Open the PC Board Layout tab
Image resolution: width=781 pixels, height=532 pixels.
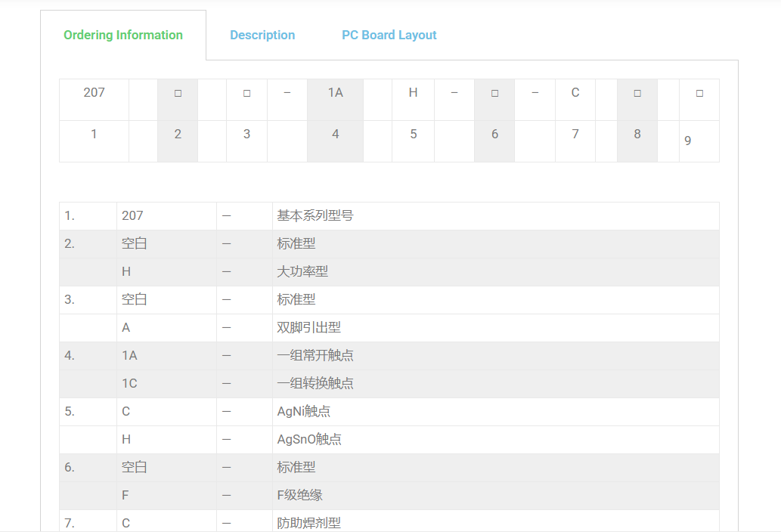[389, 35]
